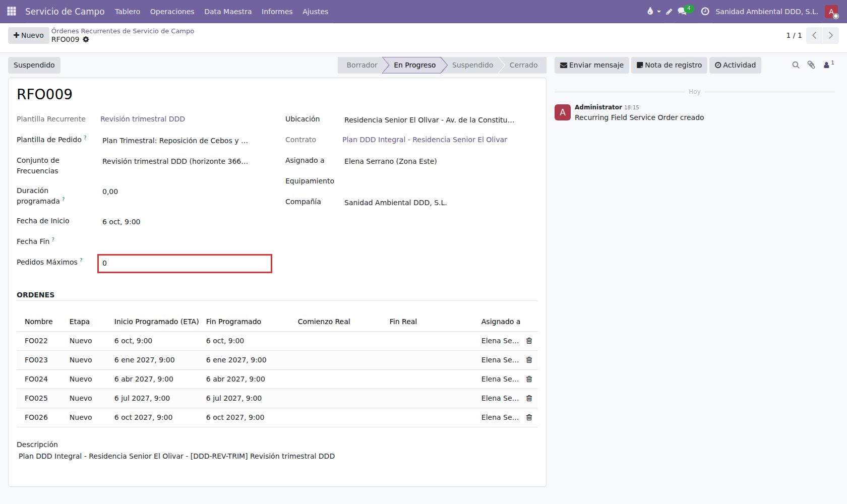Open the apps grid menu icon
Image resolution: width=847 pixels, height=504 pixels.
click(x=12, y=11)
